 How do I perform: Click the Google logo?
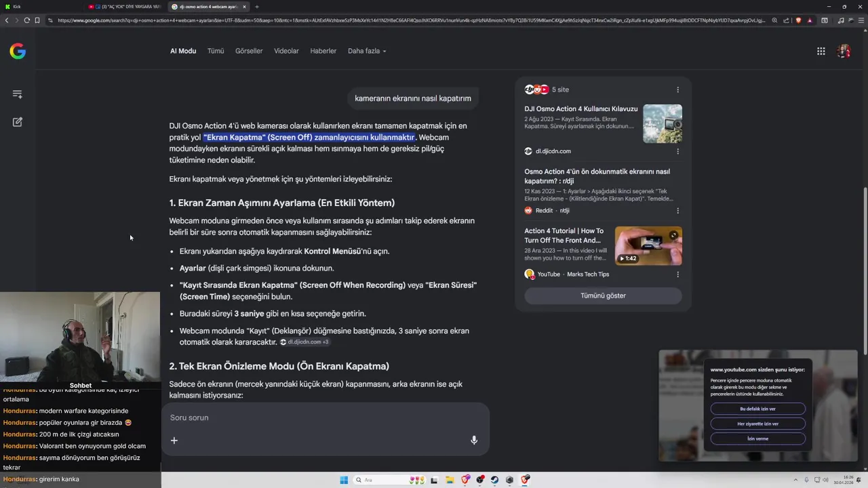point(18,51)
